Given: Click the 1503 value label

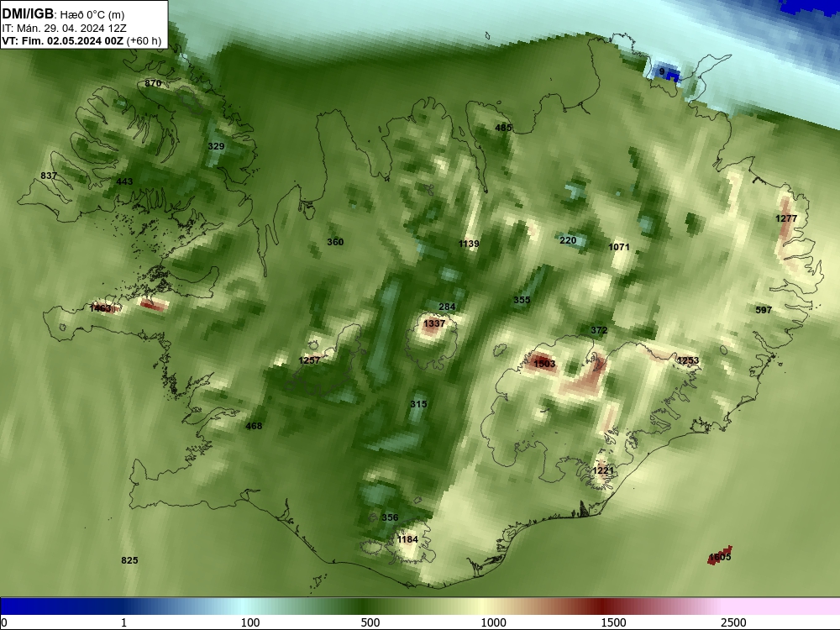Looking at the screenshot, I should point(544,364).
